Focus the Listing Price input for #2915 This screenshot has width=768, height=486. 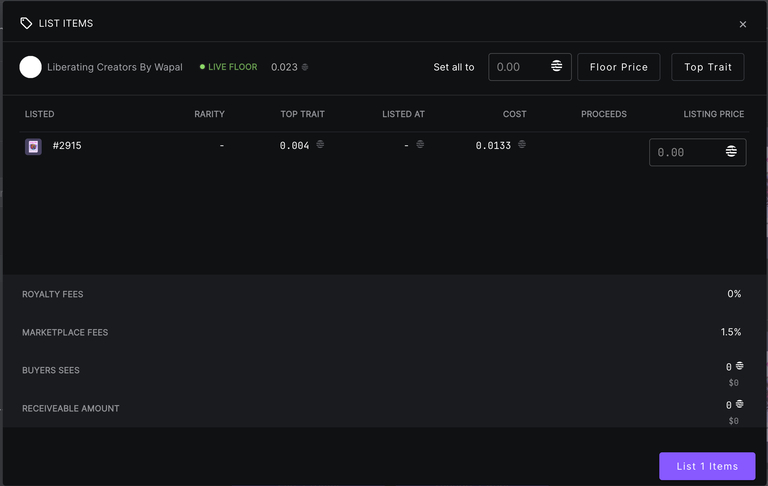[684, 152]
